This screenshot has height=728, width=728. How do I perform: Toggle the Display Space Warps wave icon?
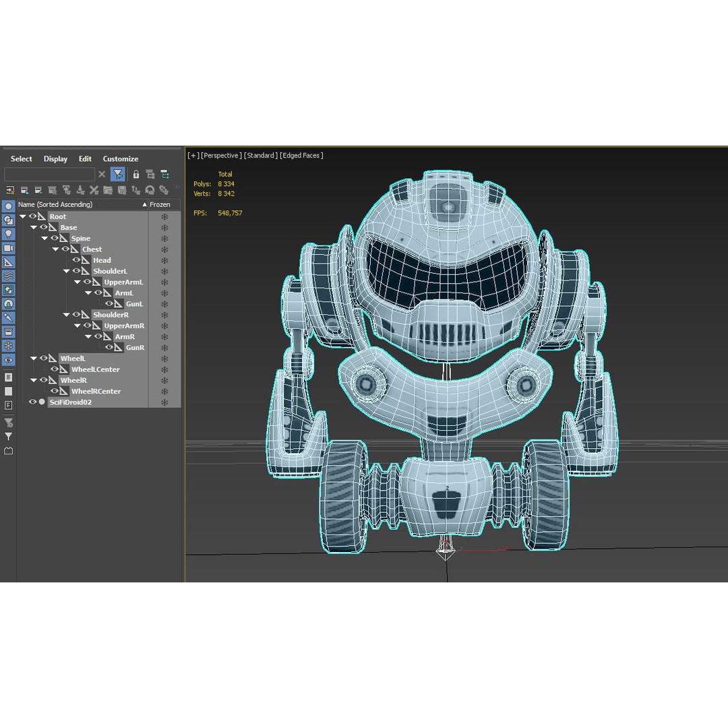(x=8, y=276)
